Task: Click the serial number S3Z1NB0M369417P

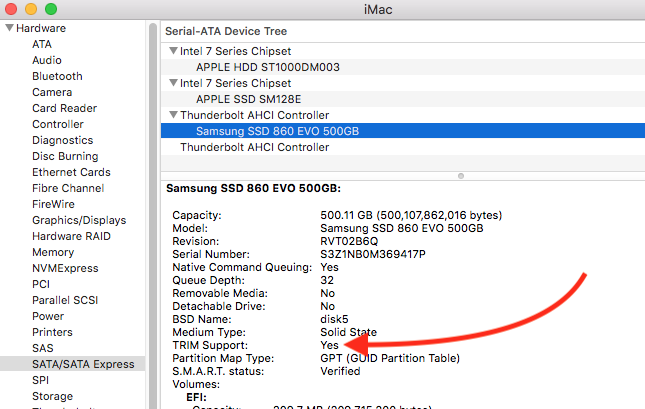Action: tap(373, 254)
